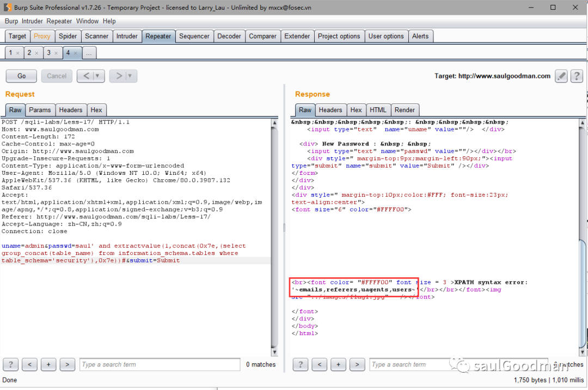
Task: Click the request pane vertical scrollbar
Action: pos(274,237)
